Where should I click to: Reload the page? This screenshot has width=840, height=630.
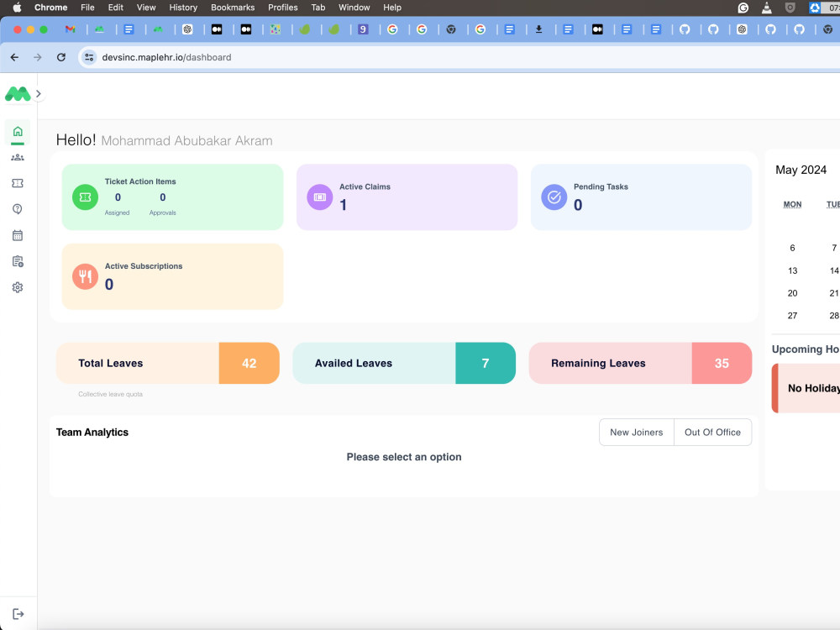point(61,57)
